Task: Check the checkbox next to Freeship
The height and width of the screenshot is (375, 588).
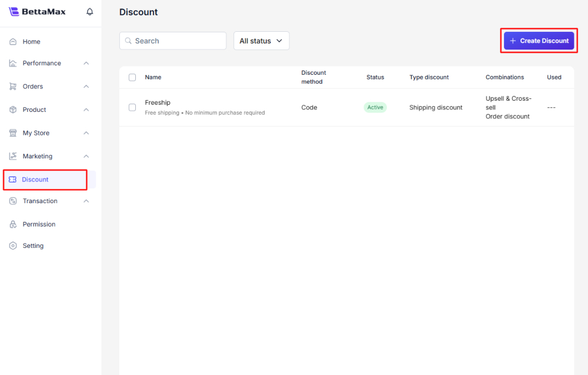Action: [x=132, y=107]
